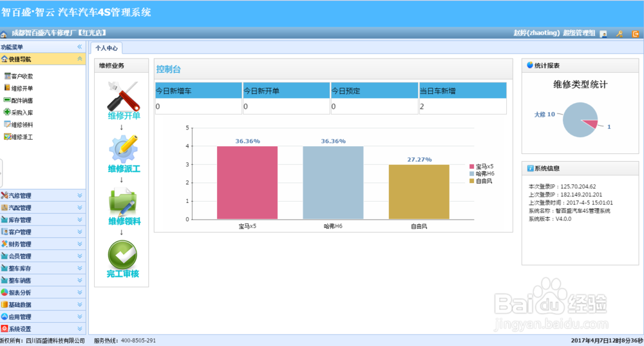The image size is (644, 346).
Task: Click the 客户管理 menu icon
Action: click(x=5, y=232)
